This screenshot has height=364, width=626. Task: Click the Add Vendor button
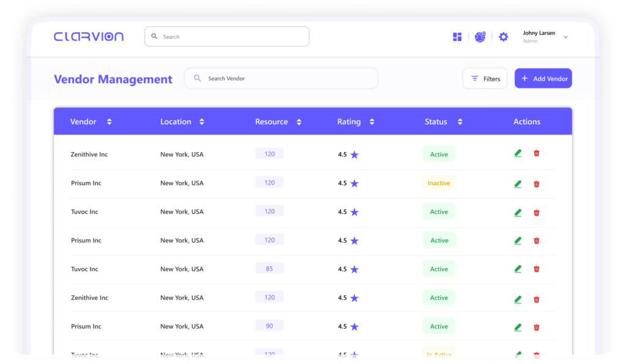pos(543,79)
